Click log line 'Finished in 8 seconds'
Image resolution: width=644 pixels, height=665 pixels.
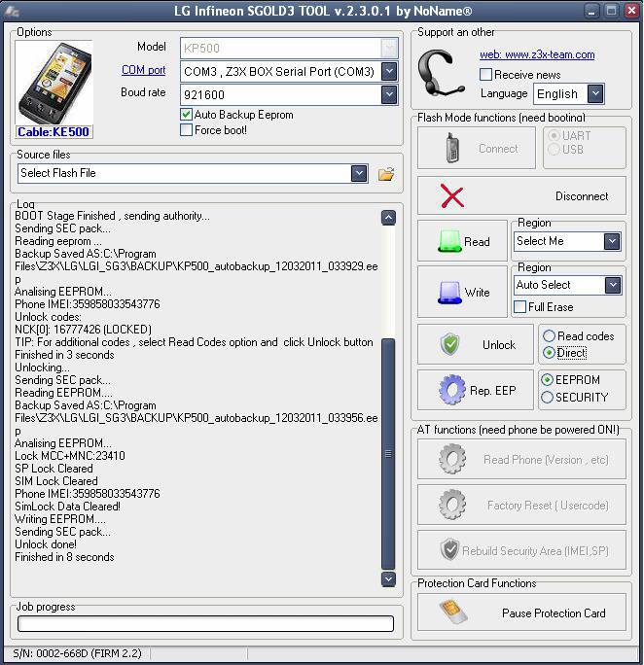pos(64,557)
